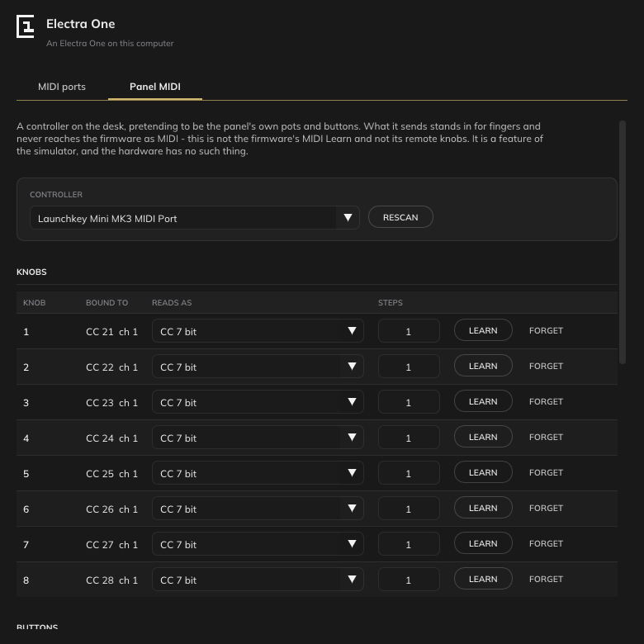Click the 'KNOB' column header

tap(35, 303)
